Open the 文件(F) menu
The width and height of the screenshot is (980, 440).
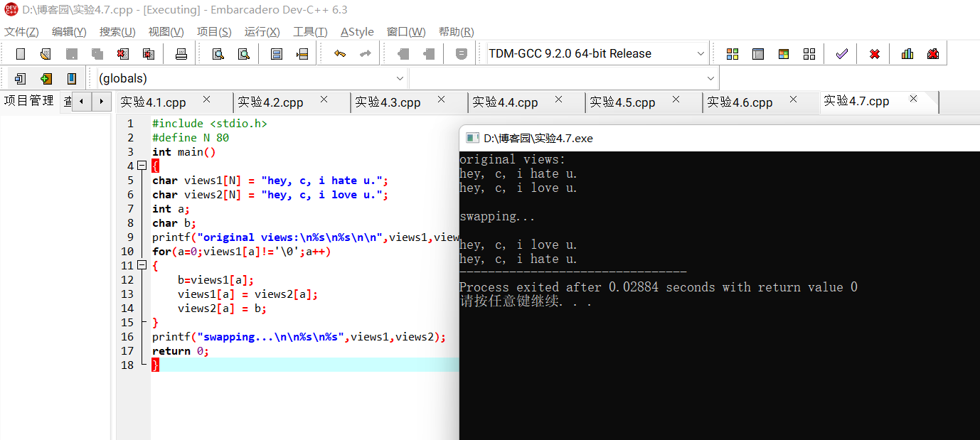coord(21,32)
